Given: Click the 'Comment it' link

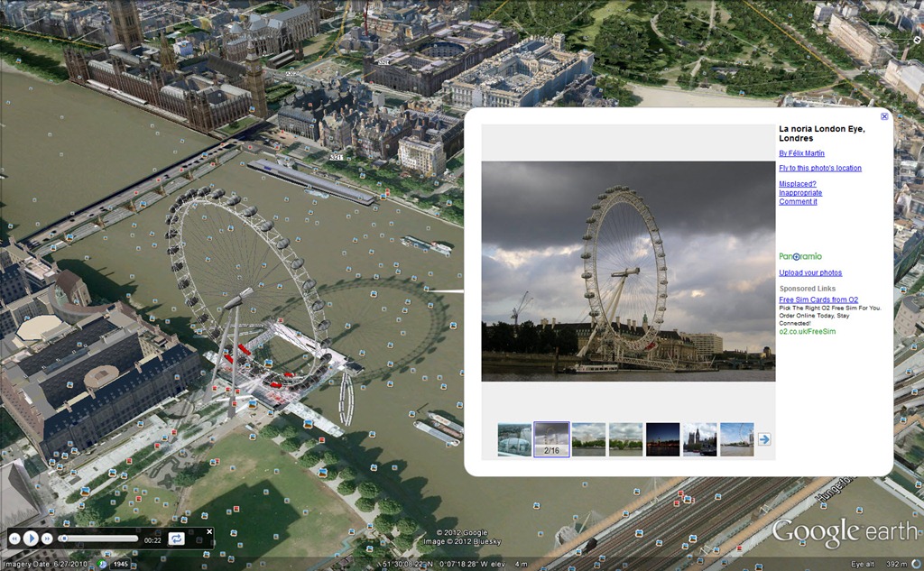Looking at the screenshot, I should tap(798, 202).
